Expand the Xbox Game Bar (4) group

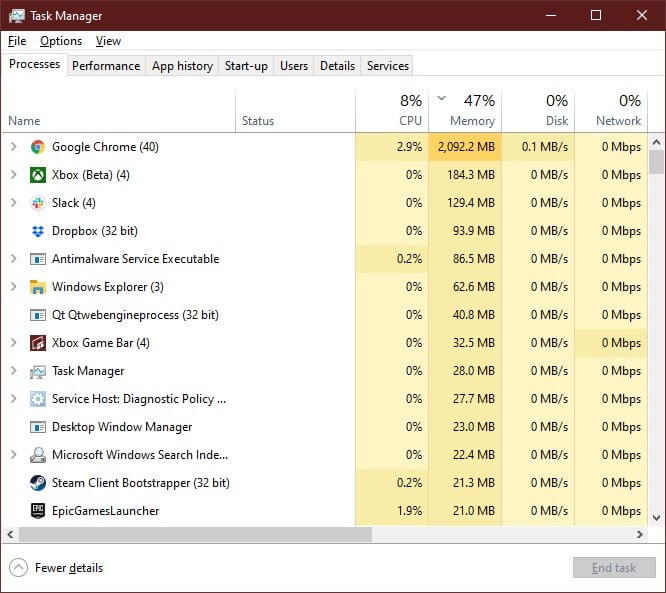[14, 343]
